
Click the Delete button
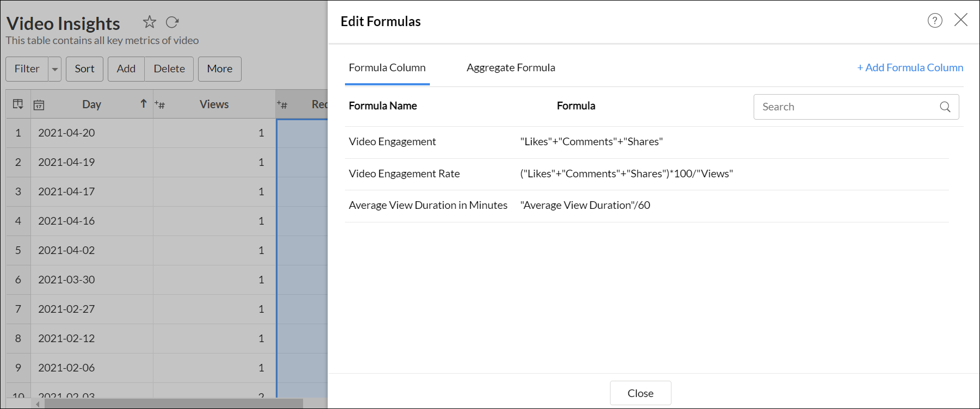click(169, 69)
